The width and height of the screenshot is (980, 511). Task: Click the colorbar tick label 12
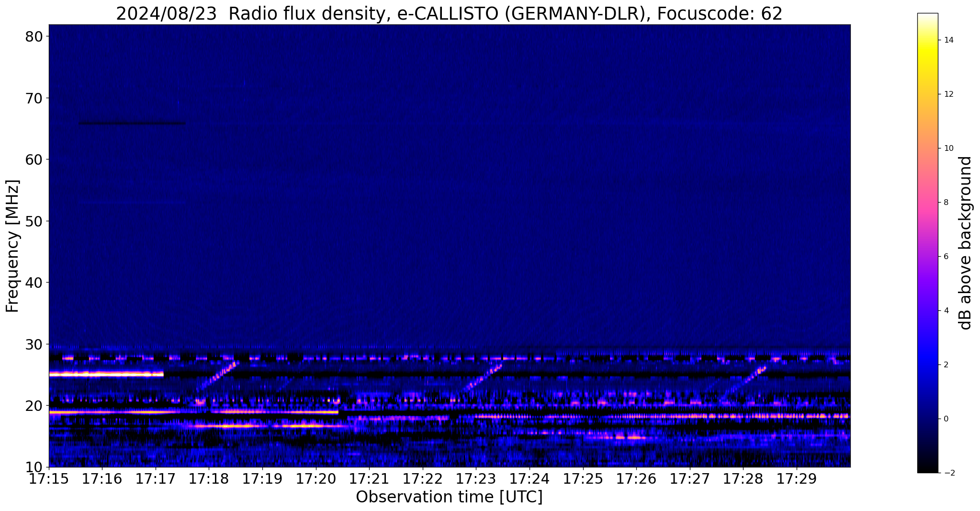[949, 94]
